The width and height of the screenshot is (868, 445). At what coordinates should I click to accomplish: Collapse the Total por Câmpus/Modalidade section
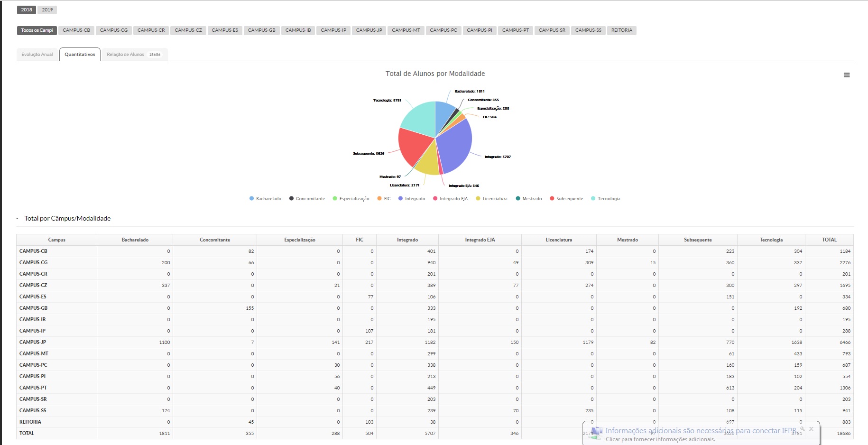click(x=18, y=219)
